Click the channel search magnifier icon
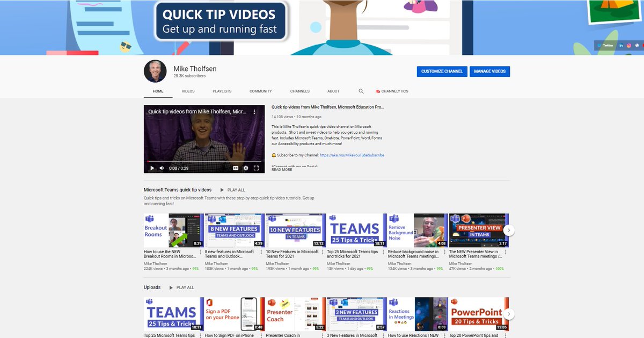 [361, 91]
